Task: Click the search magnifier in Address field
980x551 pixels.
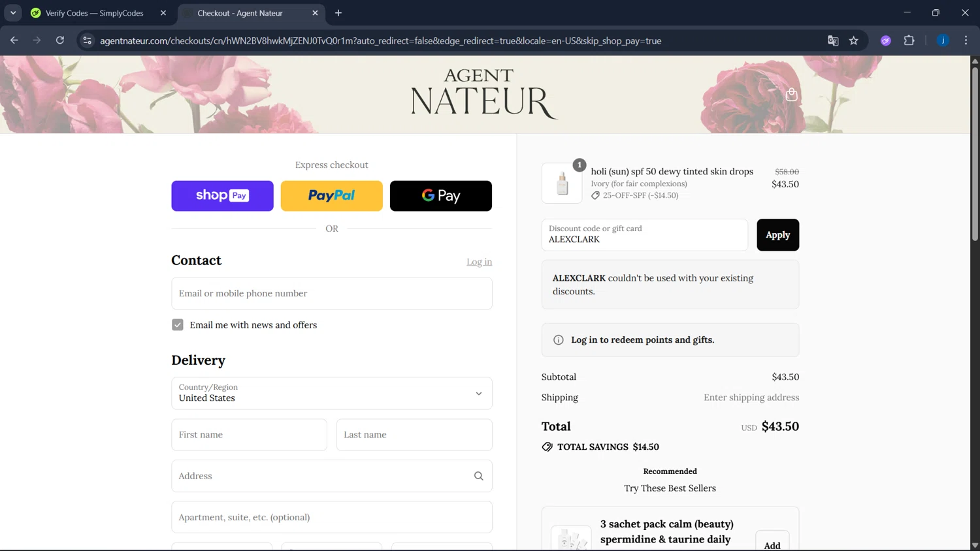Action: pos(479,476)
